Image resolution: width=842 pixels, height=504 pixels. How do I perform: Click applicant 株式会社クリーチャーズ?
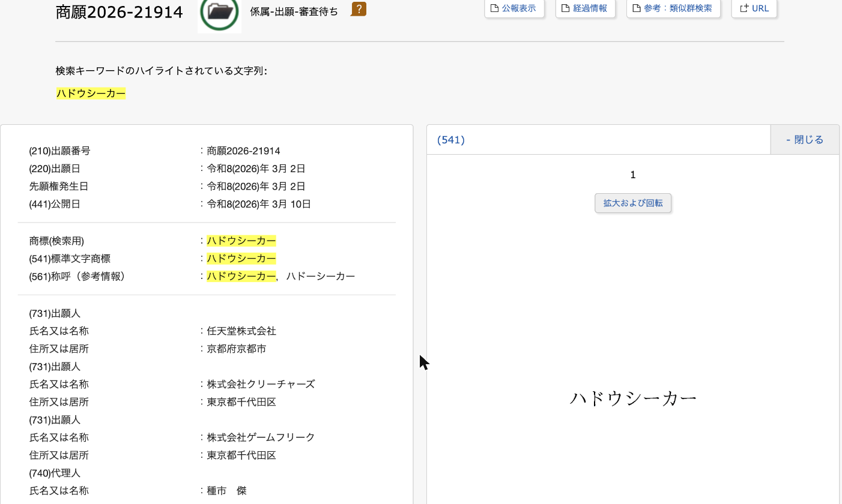pos(261,384)
